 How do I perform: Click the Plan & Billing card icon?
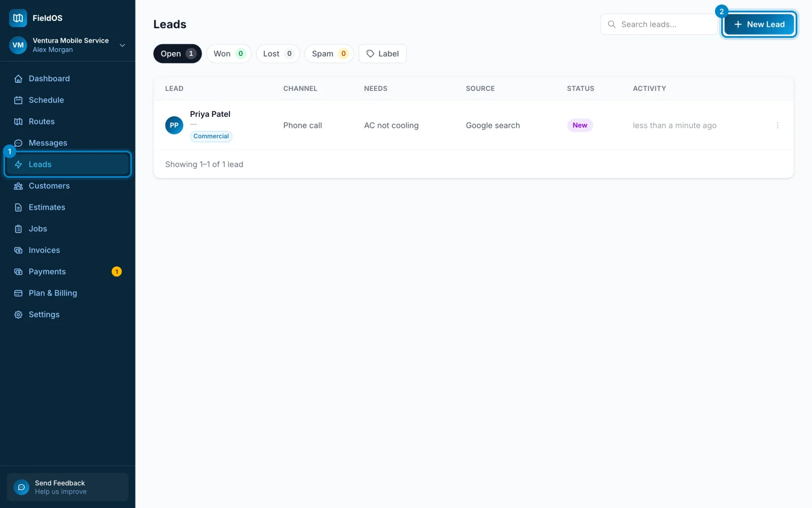[x=18, y=293]
